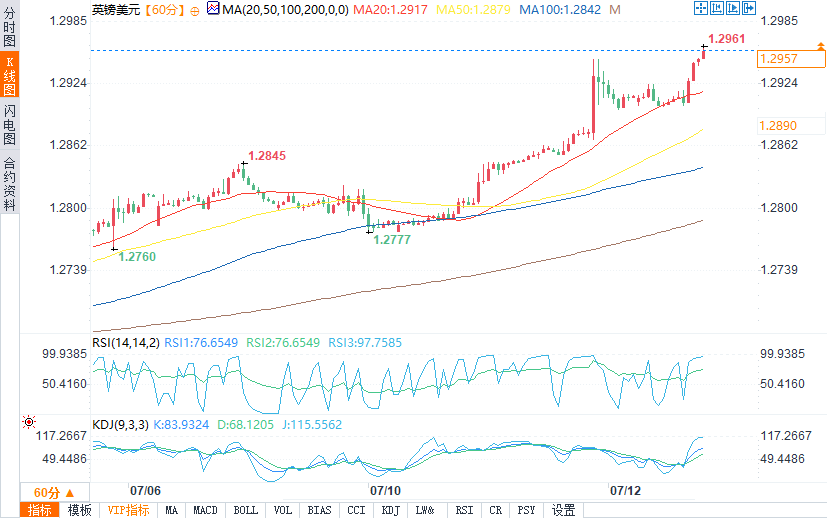Click the 模板 button
Image resolution: width=827 pixels, height=518 pixels.
pos(80,510)
